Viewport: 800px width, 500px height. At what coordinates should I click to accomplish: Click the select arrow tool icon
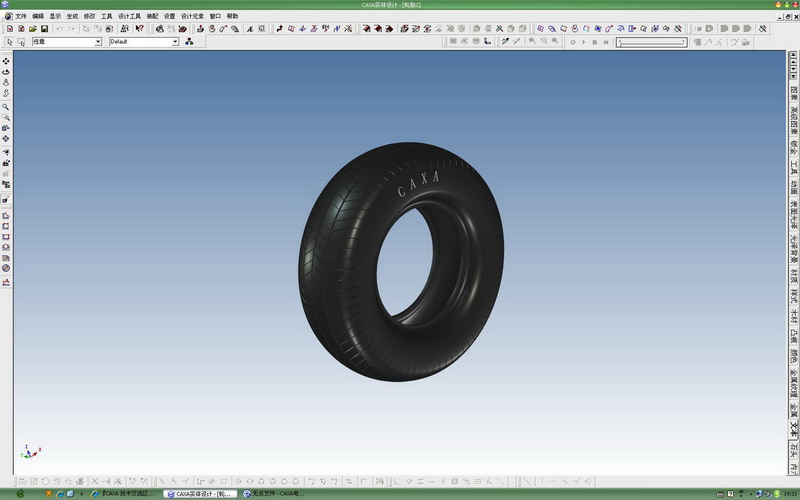(x=10, y=42)
